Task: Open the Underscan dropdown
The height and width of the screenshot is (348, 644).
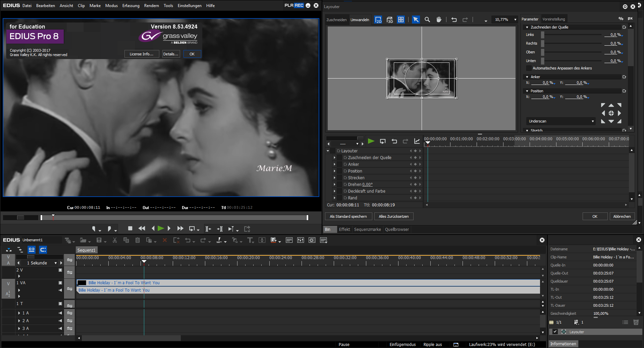Action: click(561, 121)
